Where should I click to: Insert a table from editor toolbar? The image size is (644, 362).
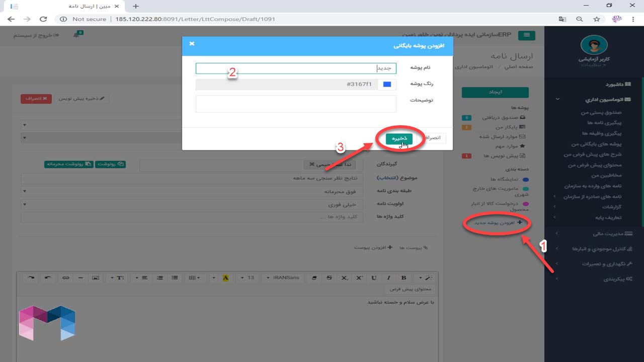[194, 278]
